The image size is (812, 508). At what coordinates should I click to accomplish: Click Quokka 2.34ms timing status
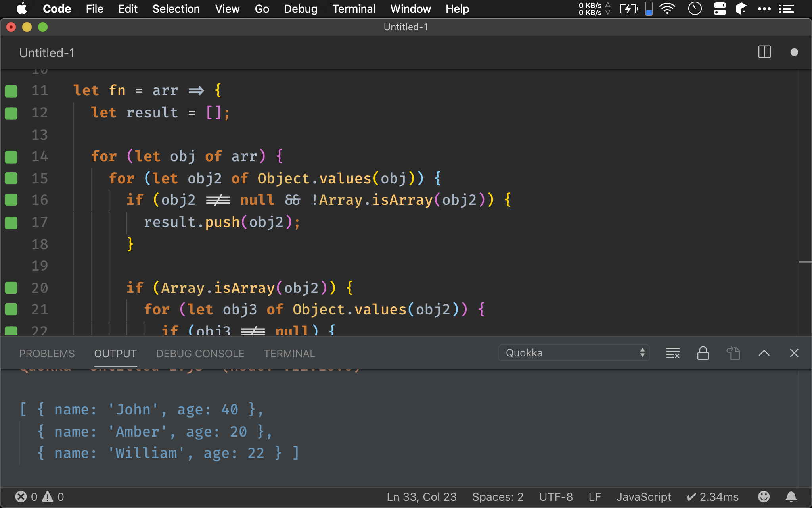[712, 497]
